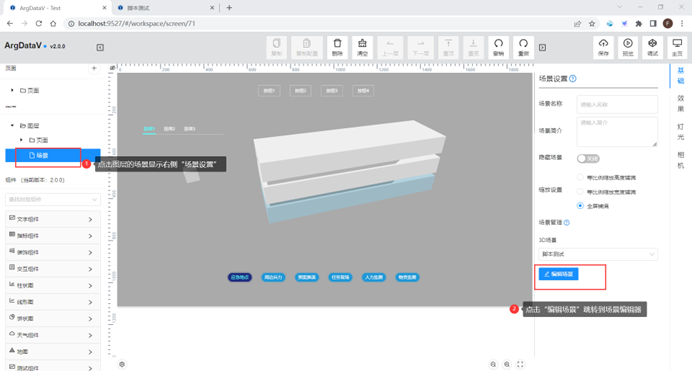Switch to the 灯光 (lighting) side tab
Screen dimensions: 692x371
(681, 132)
